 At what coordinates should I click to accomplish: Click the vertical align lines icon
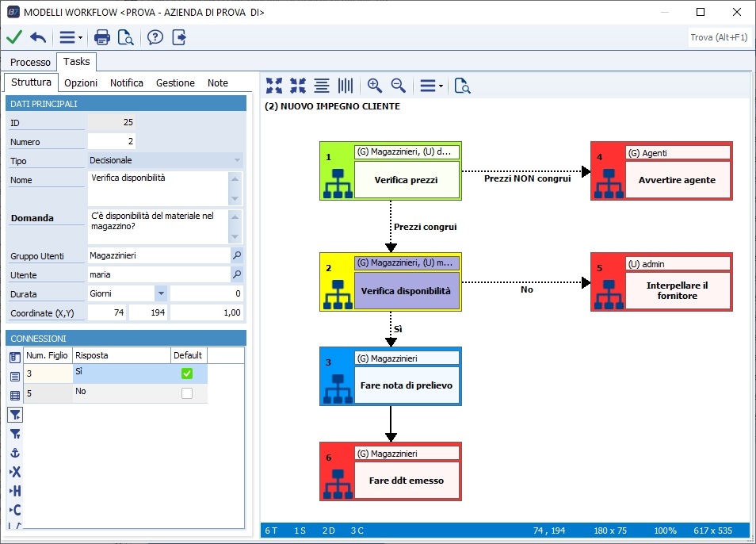coord(346,86)
